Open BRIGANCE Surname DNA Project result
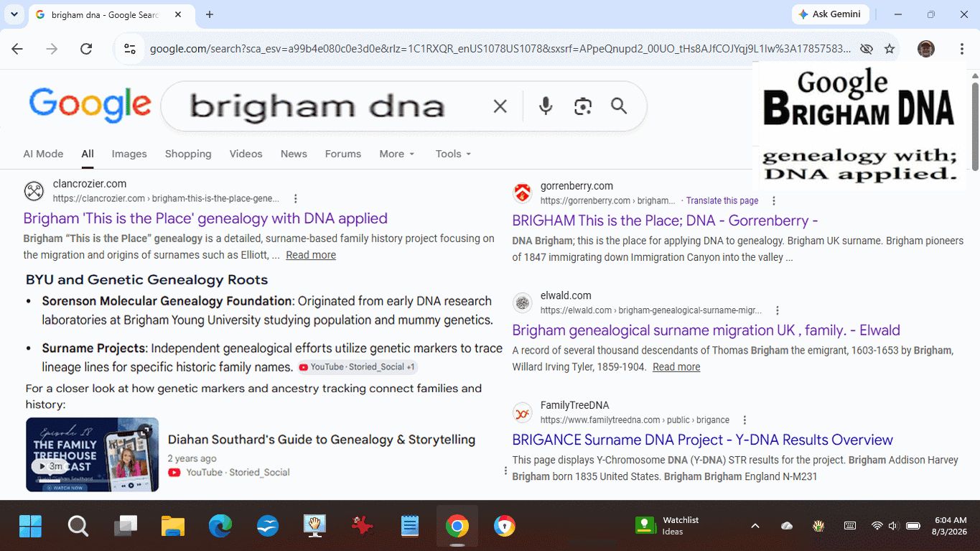Viewport: 980px width, 551px height. pos(702,440)
